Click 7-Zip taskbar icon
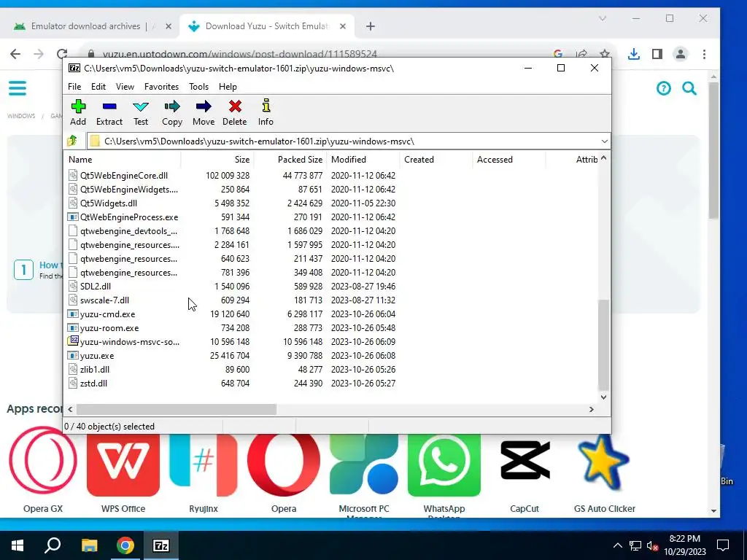This screenshot has width=747, height=560. (x=161, y=545)
